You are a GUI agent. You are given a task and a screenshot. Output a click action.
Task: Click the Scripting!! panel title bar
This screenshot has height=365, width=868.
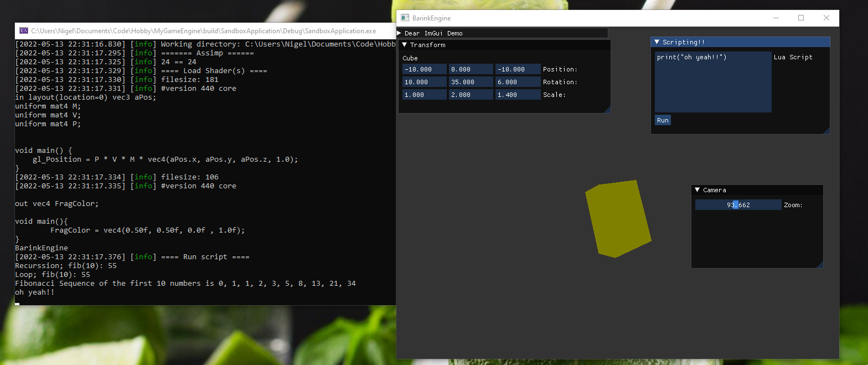(741, 42)
